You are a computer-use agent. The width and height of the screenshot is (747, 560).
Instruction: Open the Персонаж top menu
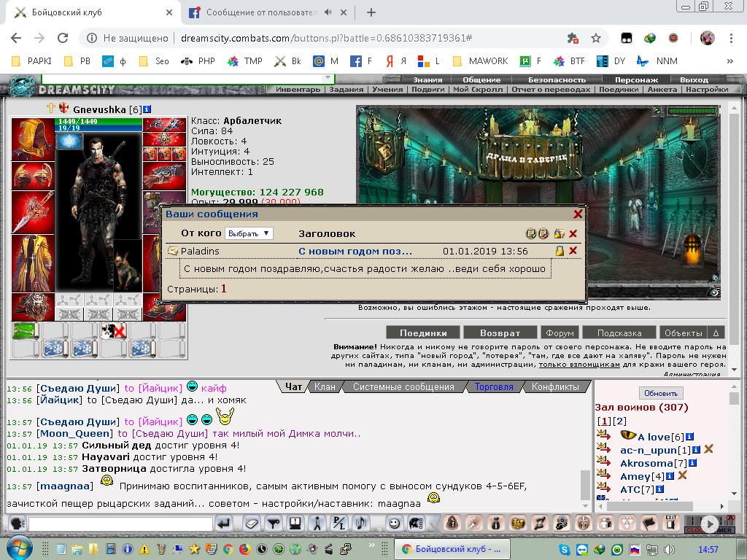636,79
